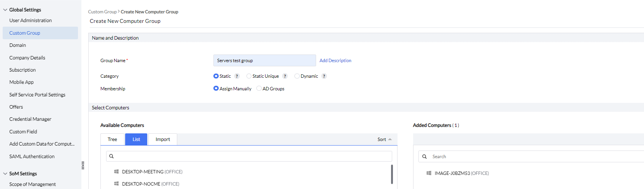Click magnifier icon in Added Computers search
644x189 pixels.
pos(425,157)
